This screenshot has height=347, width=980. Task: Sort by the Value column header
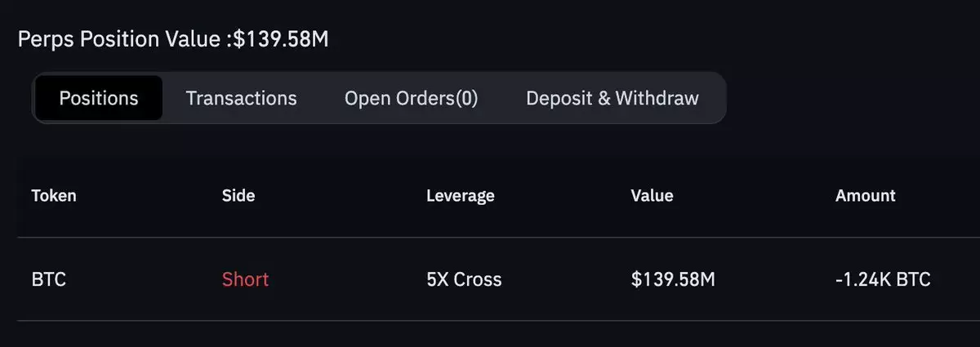coord(652,196)
